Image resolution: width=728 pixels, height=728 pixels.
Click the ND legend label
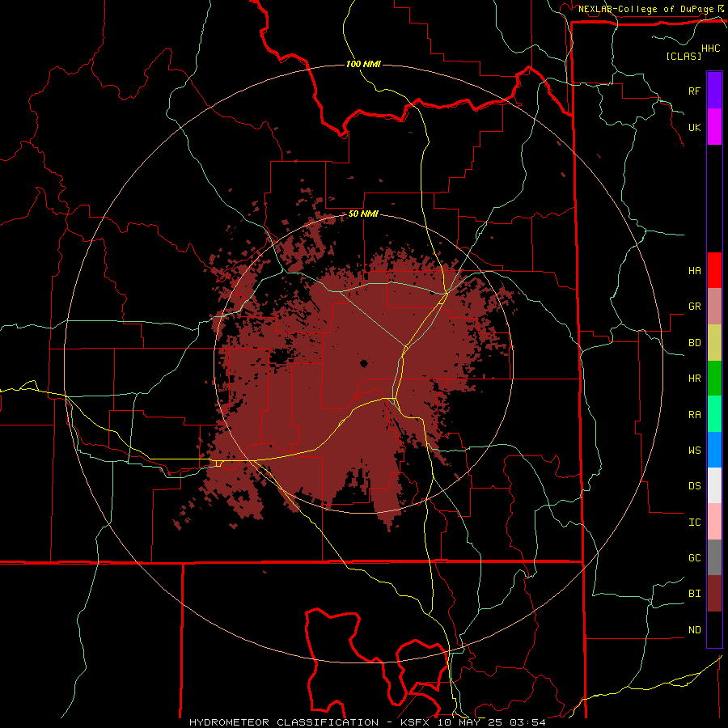694,630
